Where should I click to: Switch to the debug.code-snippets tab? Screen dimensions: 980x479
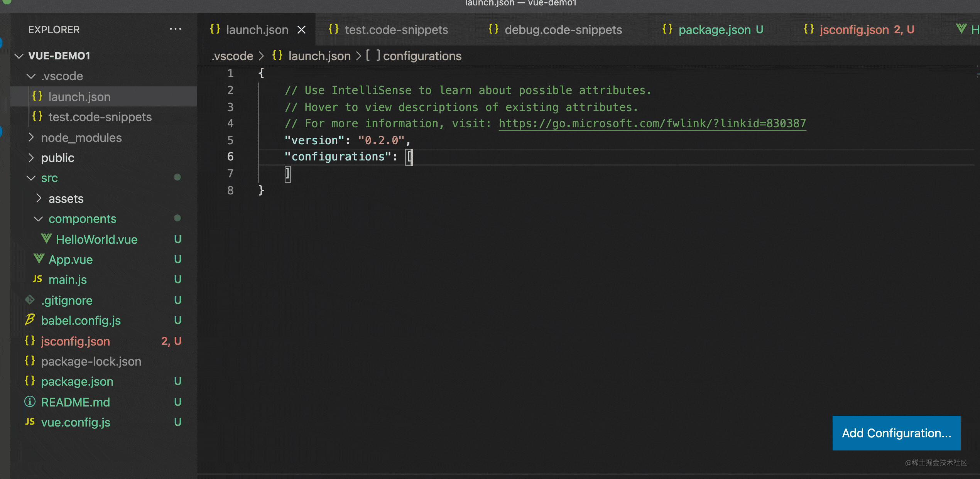(563, 30)
